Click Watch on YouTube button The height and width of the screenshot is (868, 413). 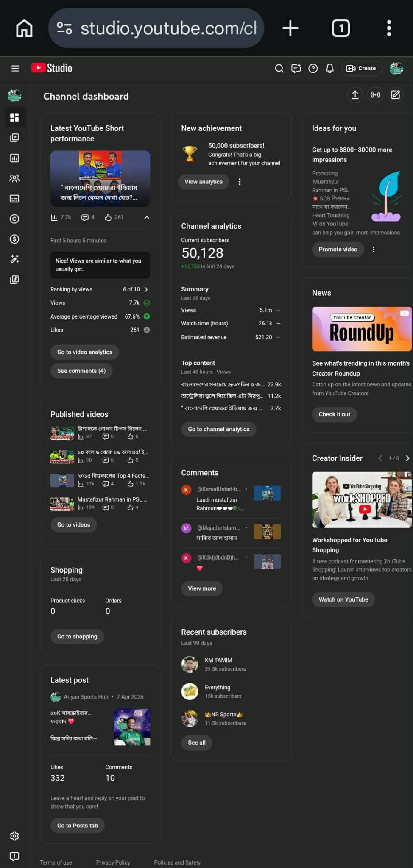(x=343, y=599)
